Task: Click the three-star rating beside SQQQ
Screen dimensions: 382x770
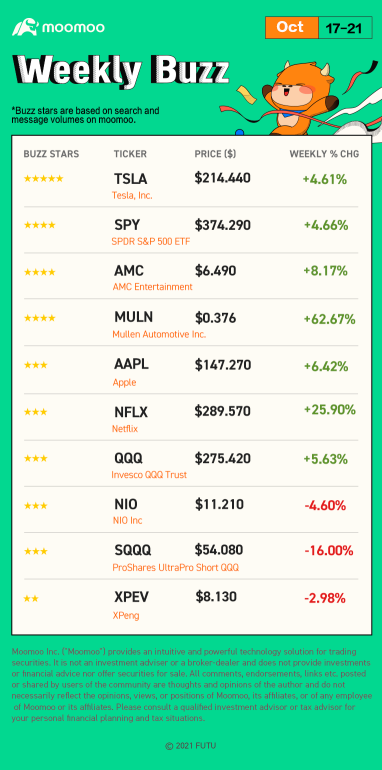Action: (35, 551)
